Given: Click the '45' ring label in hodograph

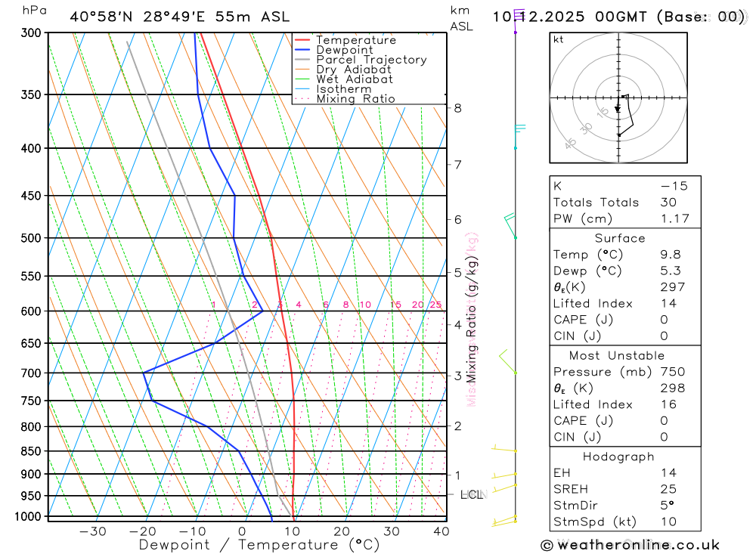Looking at the screenshot, I should coord(570,144).
